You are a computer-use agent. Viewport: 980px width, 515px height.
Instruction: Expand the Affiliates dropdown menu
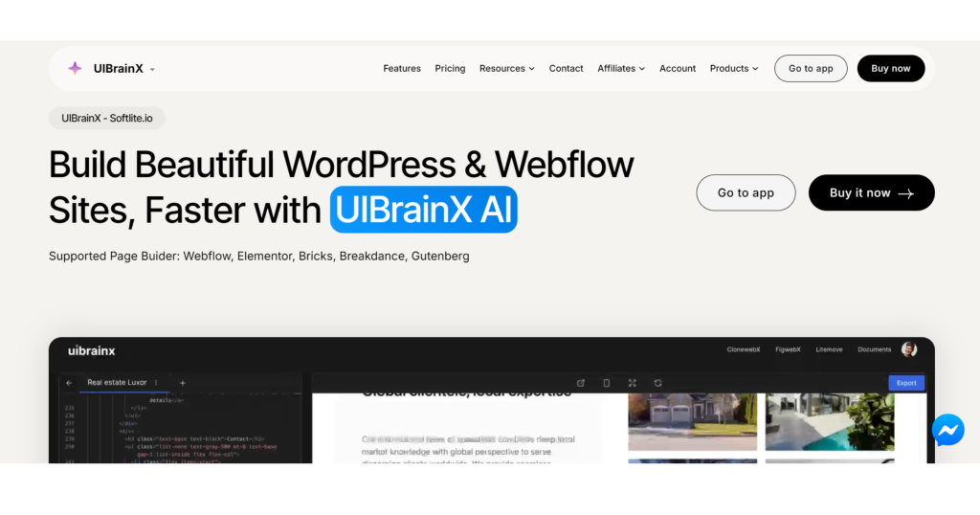(621, 69)
